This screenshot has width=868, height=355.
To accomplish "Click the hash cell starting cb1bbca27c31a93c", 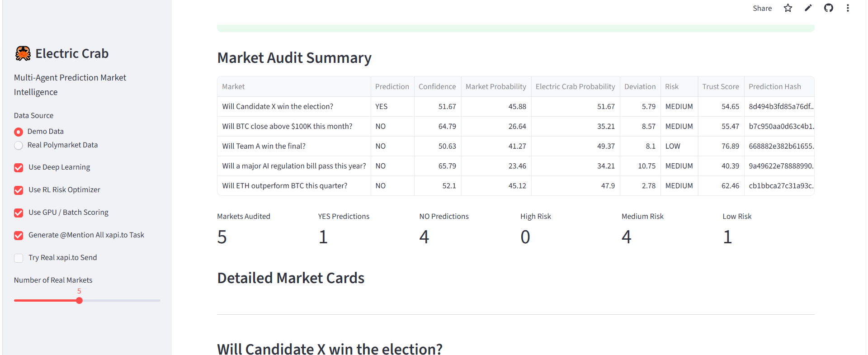I will 779,186.
